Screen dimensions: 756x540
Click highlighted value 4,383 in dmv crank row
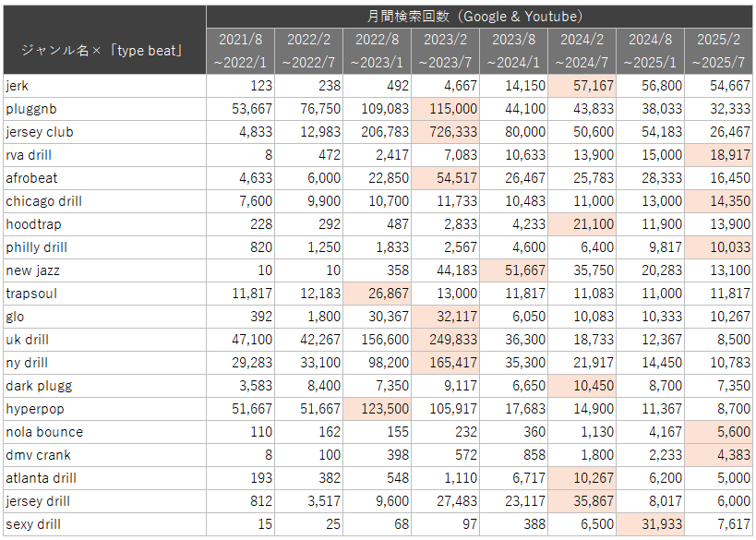click(719, 455)
